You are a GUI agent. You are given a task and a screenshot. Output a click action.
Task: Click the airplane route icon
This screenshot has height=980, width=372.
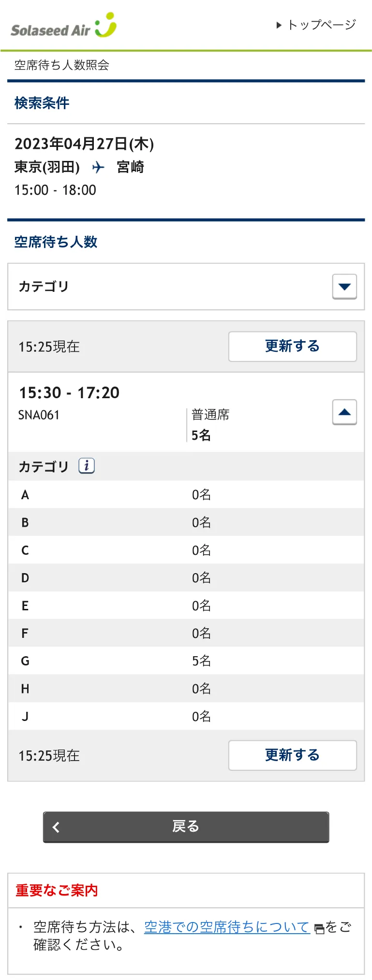98,167
